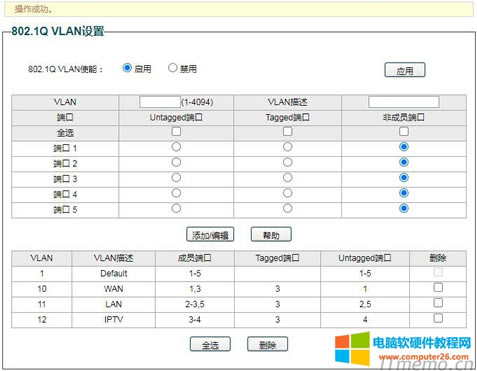Set 端口 1 as Tagged port
Image resolution: width=477 pixels, height=371 pixels.
pos(287,147)
